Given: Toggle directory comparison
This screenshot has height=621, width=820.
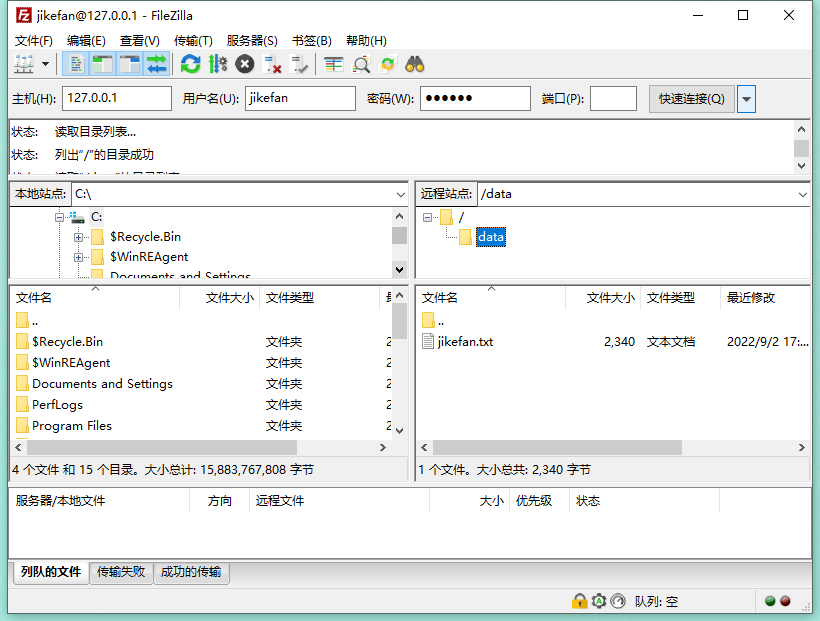Looking at the screenshot, I should point(360,64).
